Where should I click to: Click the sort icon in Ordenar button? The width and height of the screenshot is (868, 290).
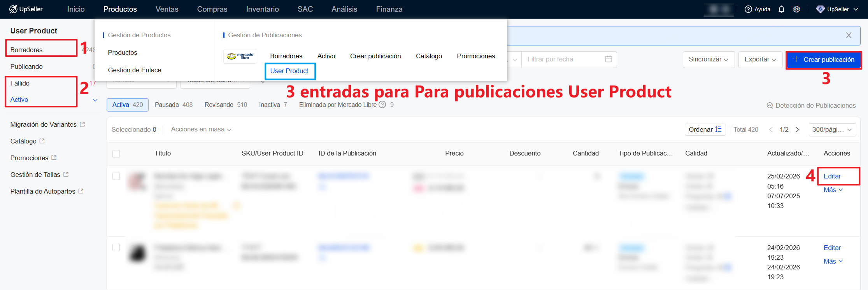(718, 129)
